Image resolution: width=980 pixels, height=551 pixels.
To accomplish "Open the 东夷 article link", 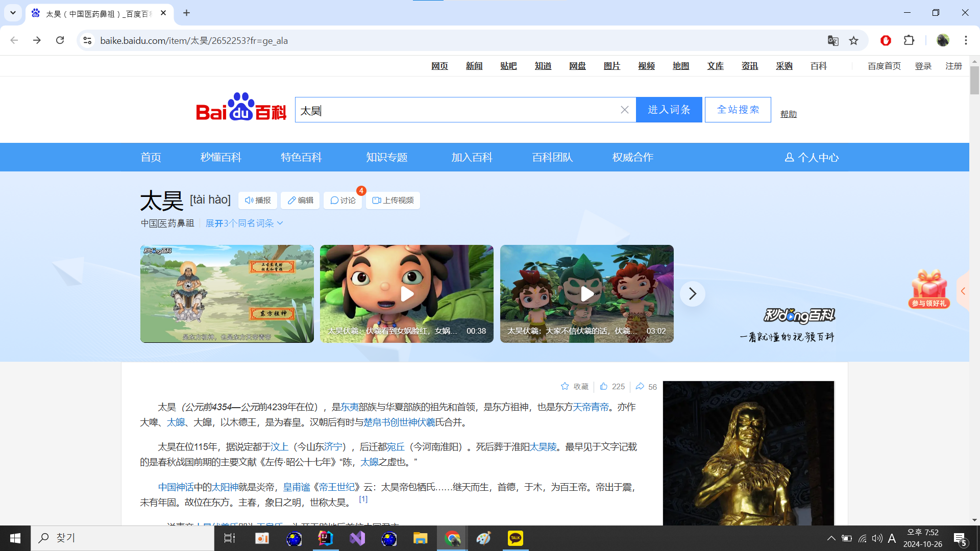I will click(x=350, y=407).
